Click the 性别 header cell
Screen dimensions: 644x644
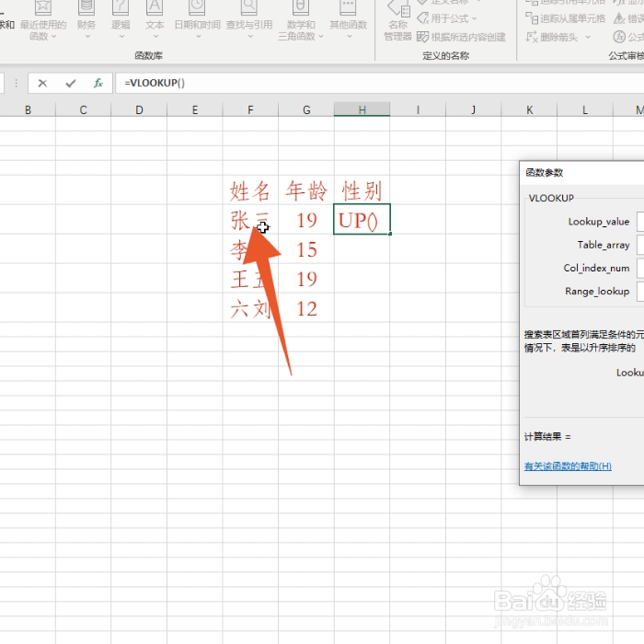pyautogui.click(x=362, y=191)
